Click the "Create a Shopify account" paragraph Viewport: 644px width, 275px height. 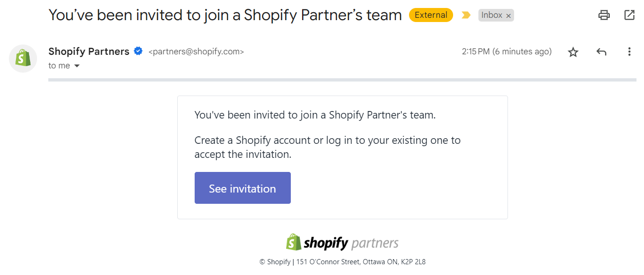pyautogui.click(x=327, y=147)
